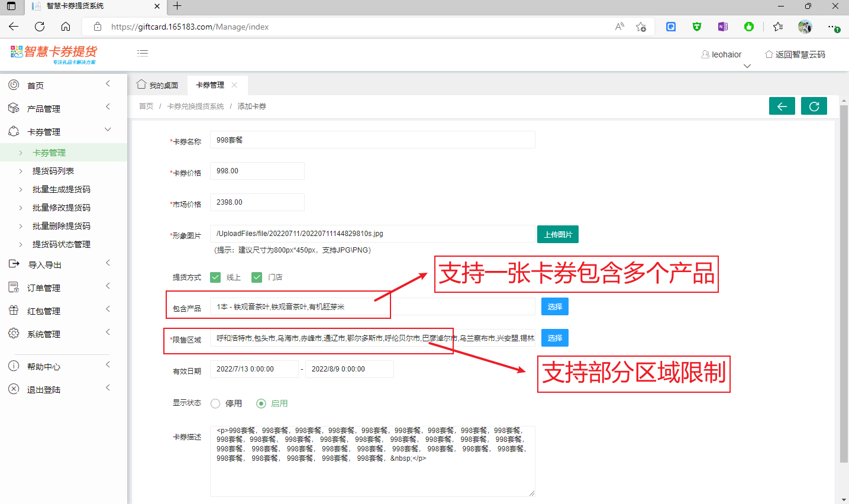
Task: Click the green back arrow button
Action: (x=782, y=106)
